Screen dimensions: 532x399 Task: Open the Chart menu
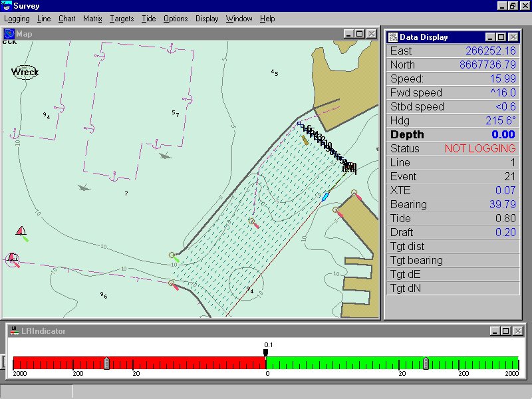[x=66, y=19]
